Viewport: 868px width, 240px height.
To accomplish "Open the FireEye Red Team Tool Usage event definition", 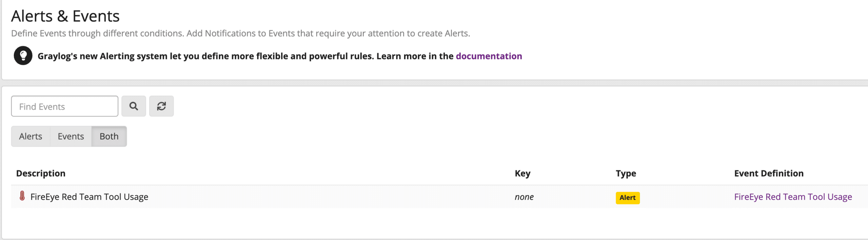I will click(x=793, y=197).
